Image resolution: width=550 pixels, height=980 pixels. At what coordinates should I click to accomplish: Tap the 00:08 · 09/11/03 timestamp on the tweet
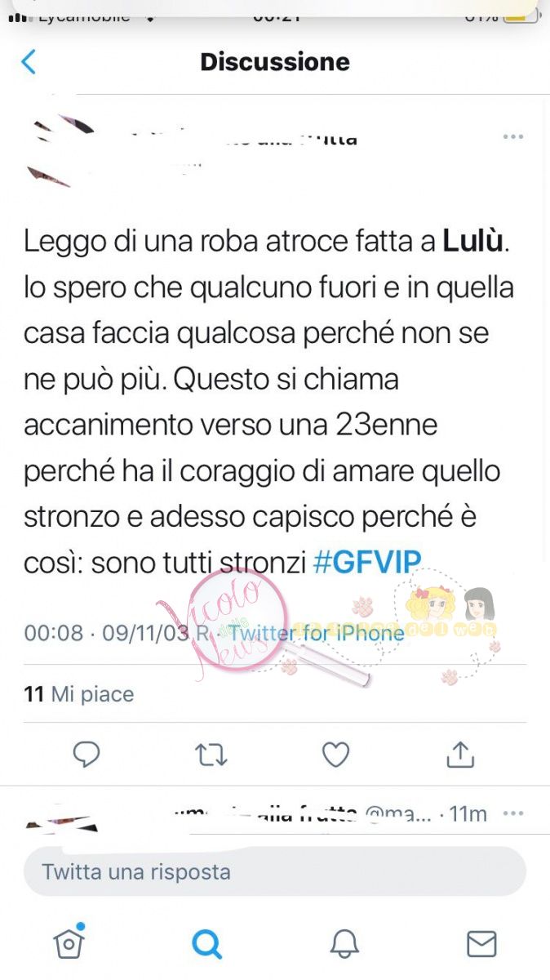tap(116, 633)
